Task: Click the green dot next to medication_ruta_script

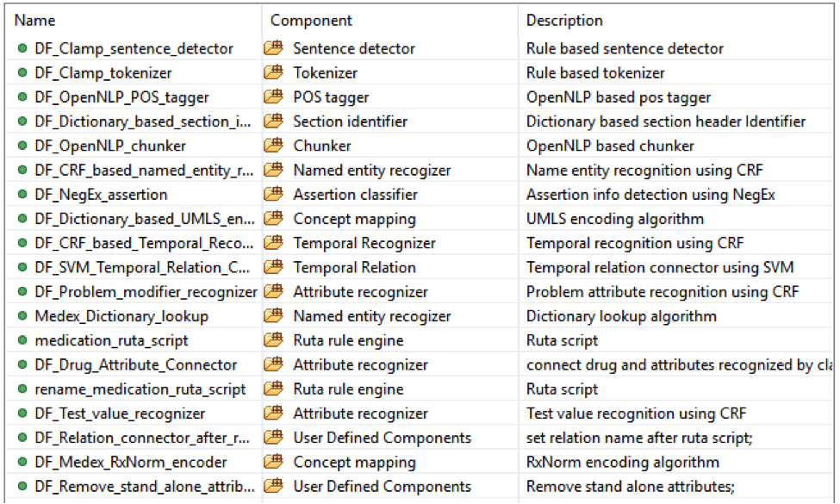Action: 22,340
